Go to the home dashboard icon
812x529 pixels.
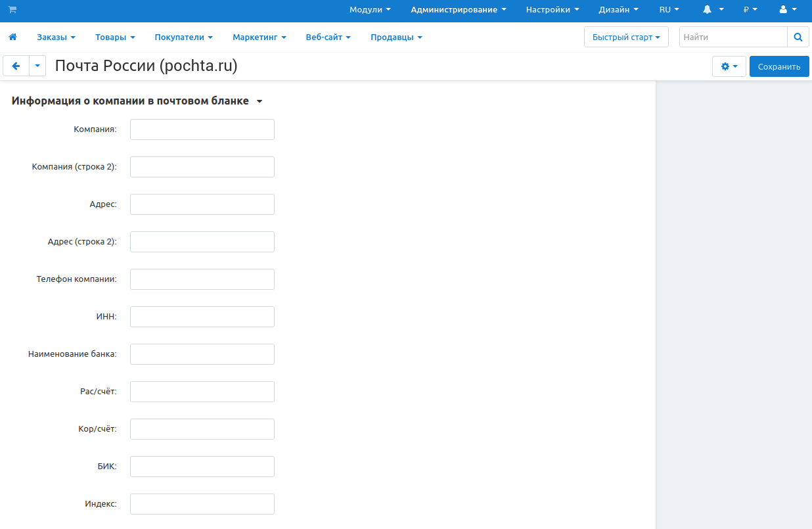tap(12, 37)
